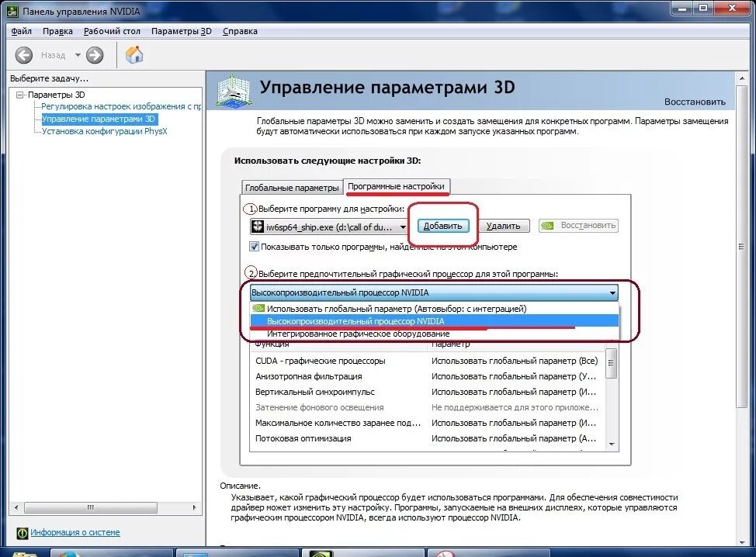Open the Параметры 3D menu

[x=182, y=31]
